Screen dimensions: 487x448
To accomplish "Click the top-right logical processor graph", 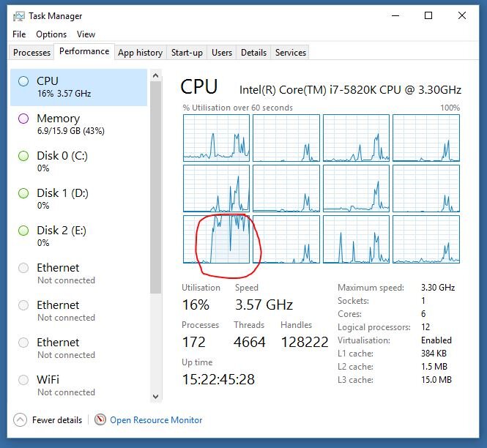I will pyautogui.click(x=425, y=138).
